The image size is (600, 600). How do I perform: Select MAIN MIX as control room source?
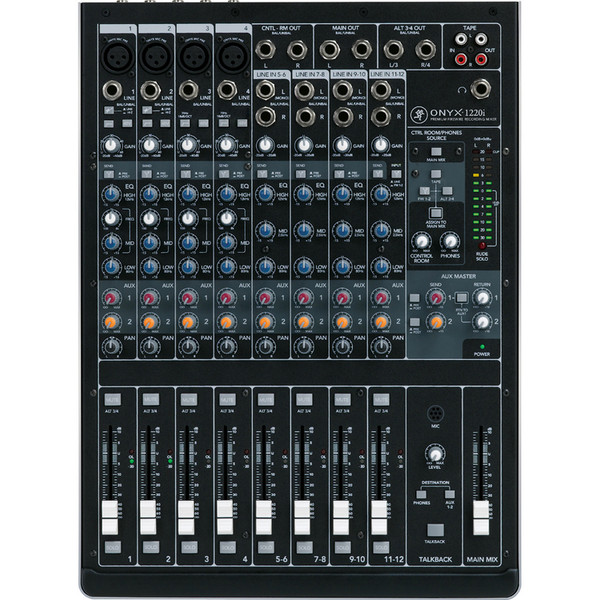pyautogui.click(x=436, y=152)
